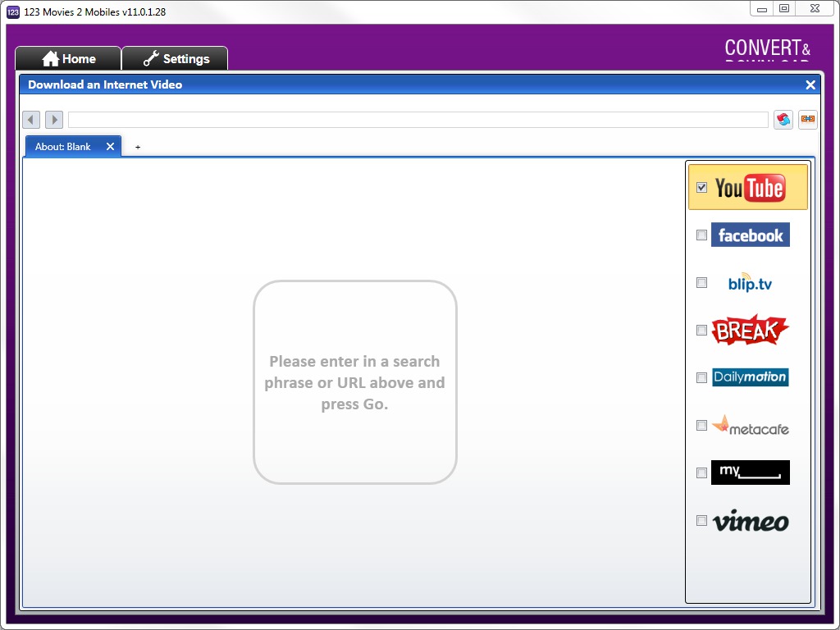Screen dimensions: 840x630
Task: Open the Metacafe site logo
Action: [x=750, y=425]
